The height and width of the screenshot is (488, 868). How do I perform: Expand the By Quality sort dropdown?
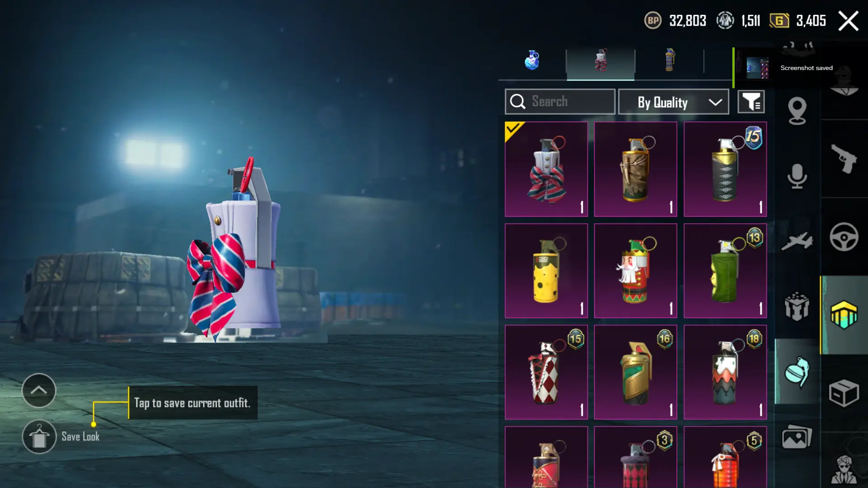click(x=673, y=102)
